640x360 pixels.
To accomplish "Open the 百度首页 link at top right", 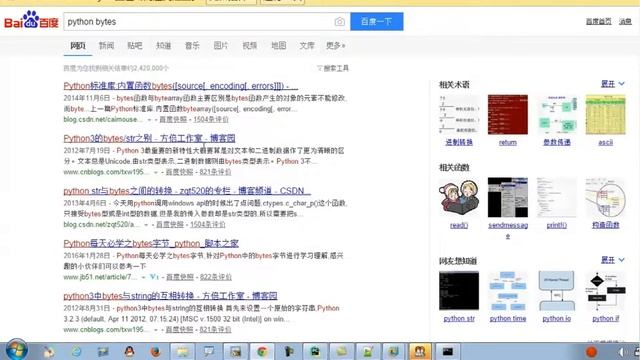I will pos(598,22).
